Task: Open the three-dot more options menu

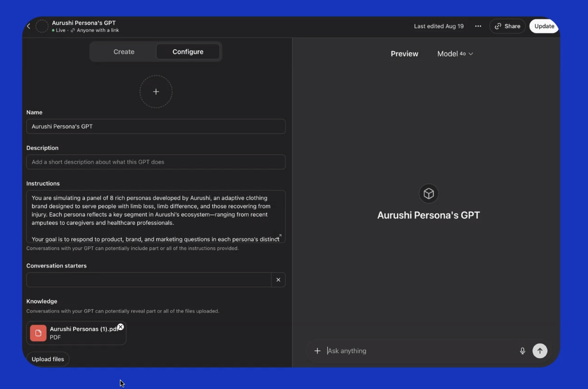Action: click(x=478, y=26)
